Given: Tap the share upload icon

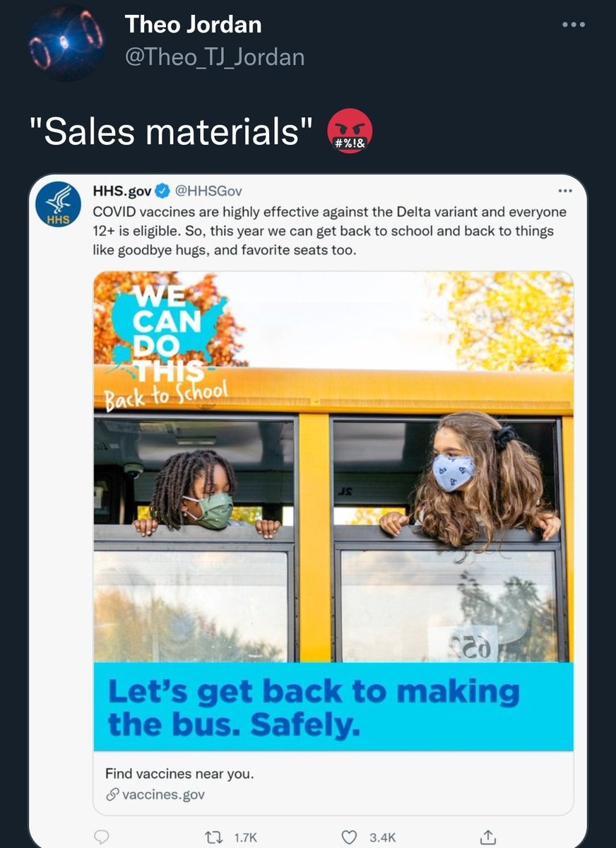Looking at the screenshot, I should coord(487,837).
